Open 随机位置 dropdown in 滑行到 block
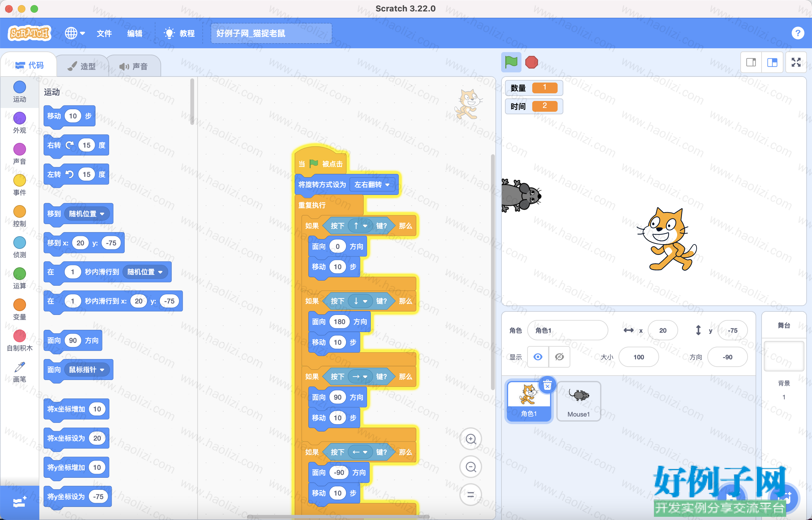Screen dimensions: 812x520 pyautogui.click(x=145, y=272)
